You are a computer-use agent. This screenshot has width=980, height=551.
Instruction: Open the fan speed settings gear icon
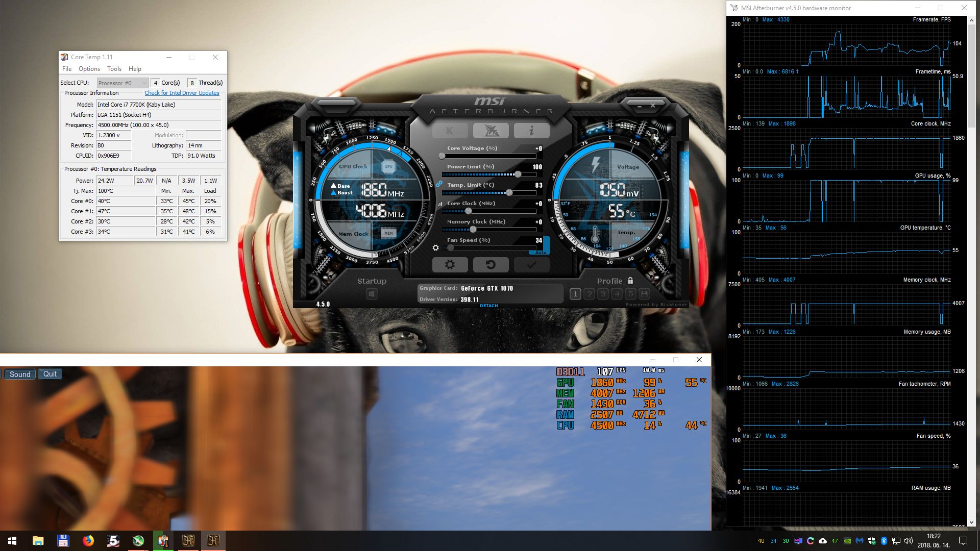pyautogui.click(x=435, y=248)
